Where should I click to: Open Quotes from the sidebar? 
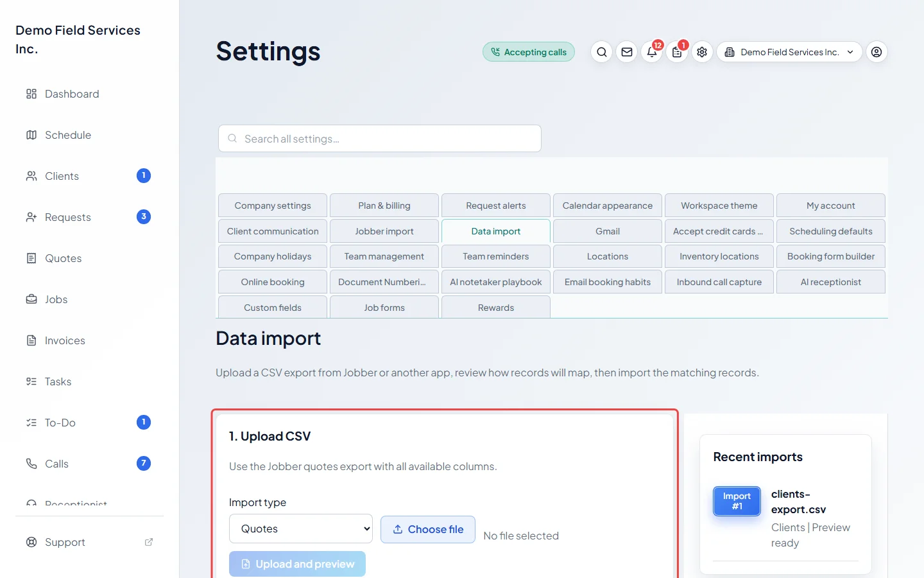point(89,258)
